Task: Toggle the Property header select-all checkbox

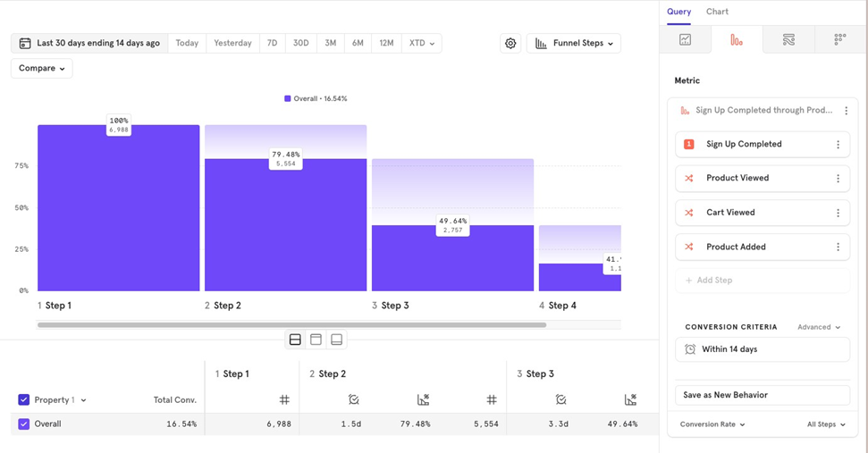Action: pos(24,400)
